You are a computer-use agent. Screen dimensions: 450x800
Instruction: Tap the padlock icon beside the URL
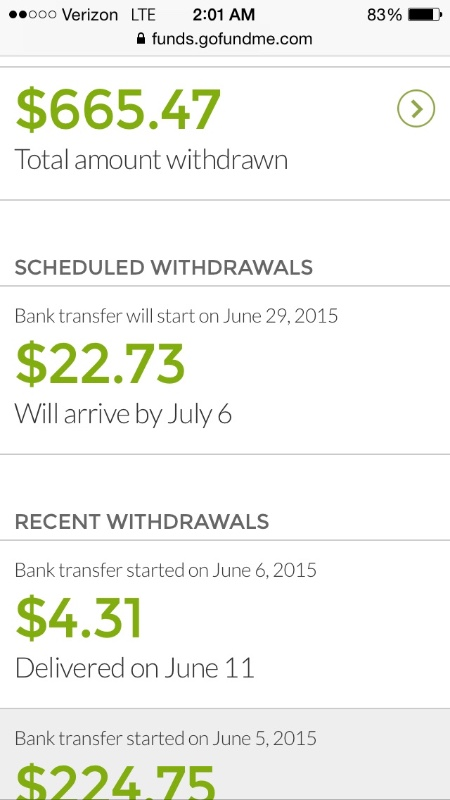[141, 38]
